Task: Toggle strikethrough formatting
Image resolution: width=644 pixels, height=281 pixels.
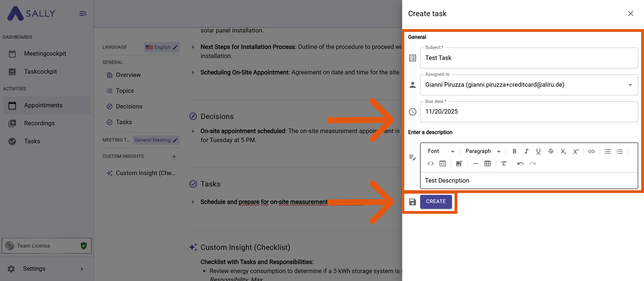Action: 551,151
